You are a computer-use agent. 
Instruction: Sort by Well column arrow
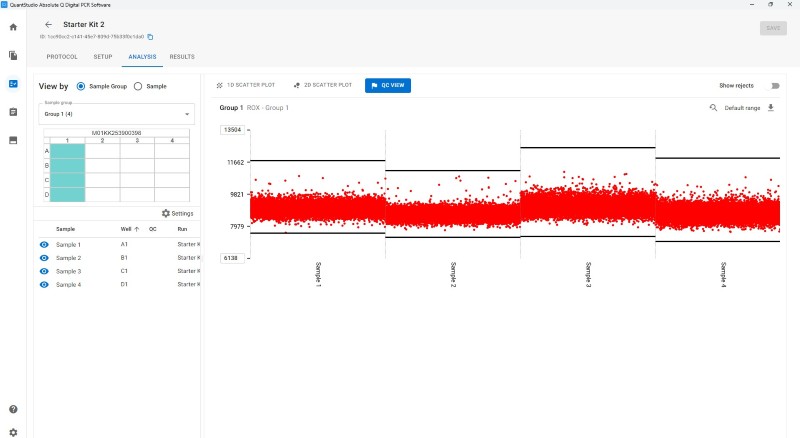click(137, 229)
